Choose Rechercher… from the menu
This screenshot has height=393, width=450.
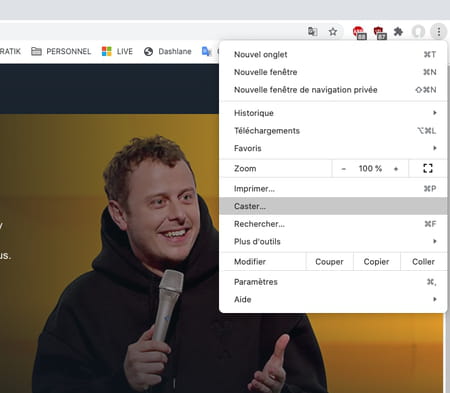point(333,224)
